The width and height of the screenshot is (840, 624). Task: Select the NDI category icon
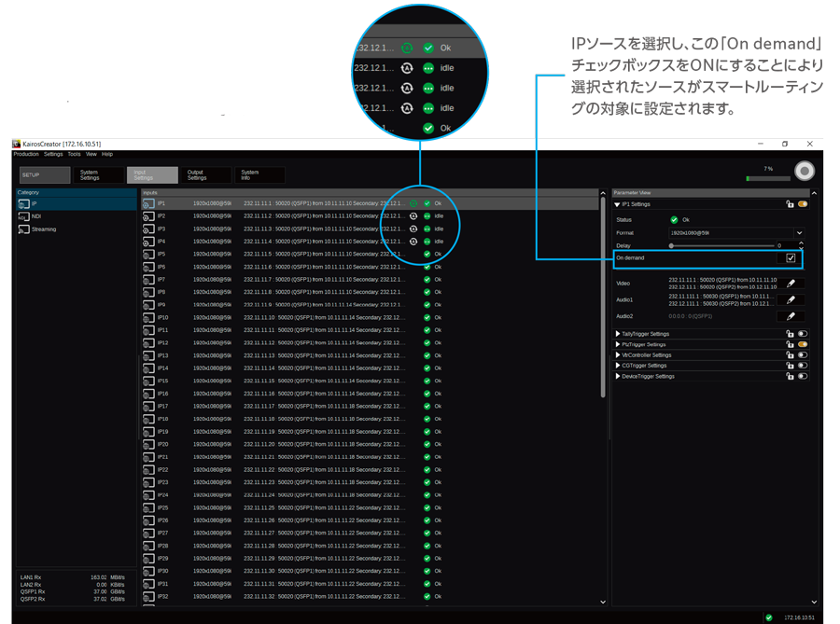24,216
